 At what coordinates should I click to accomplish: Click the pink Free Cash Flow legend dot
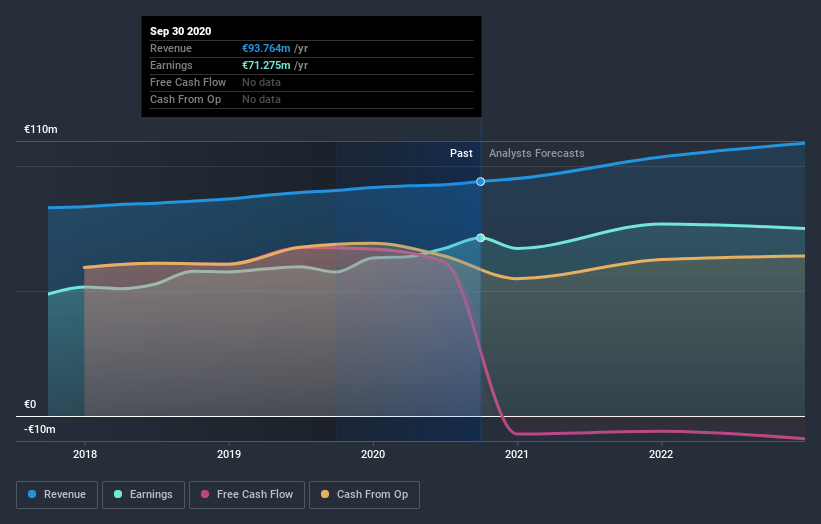point(205,494)
